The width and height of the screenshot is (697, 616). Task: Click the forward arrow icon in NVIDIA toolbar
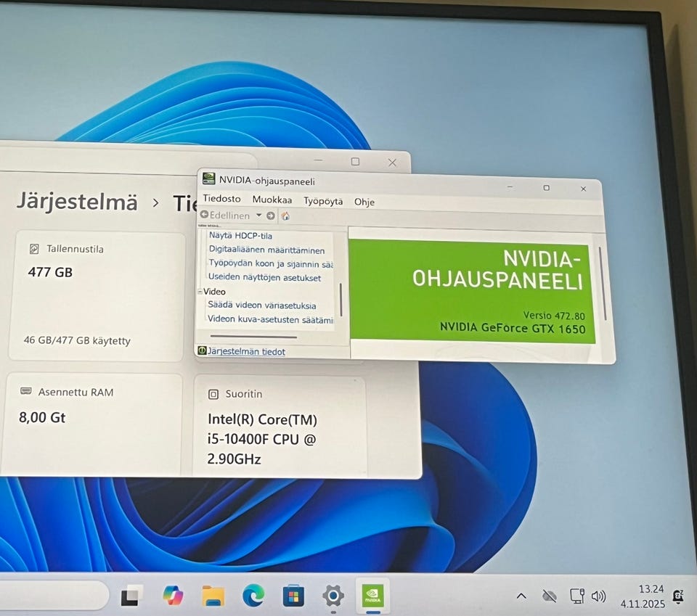click(x=270, y=215)
